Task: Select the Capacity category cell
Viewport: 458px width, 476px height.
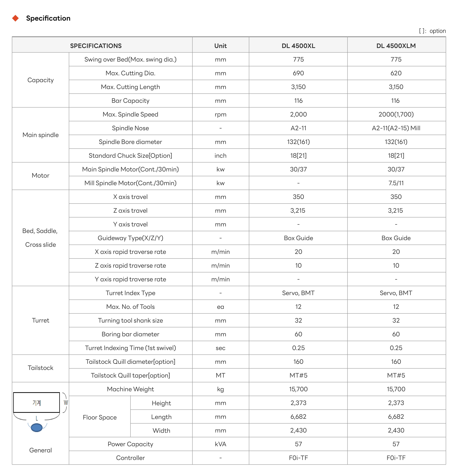Action: [41, 80]
